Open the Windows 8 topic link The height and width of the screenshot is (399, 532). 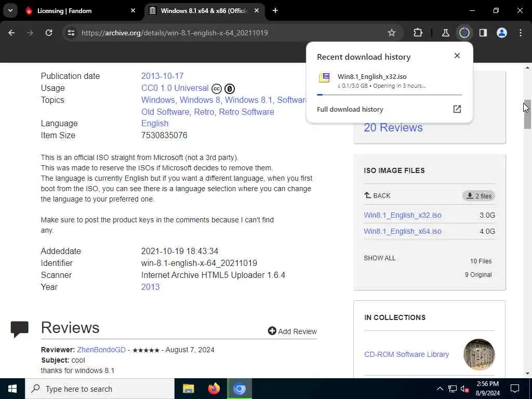[x=200, y=100]
